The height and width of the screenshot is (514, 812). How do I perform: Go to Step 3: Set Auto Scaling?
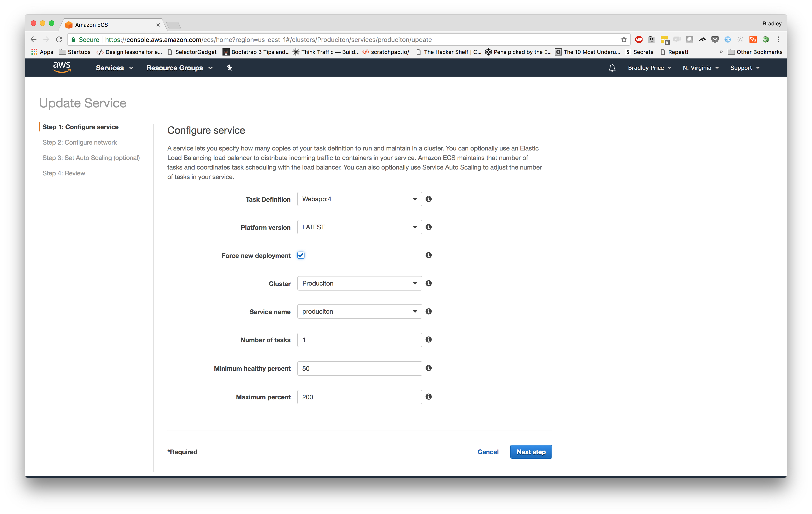click(x=91, y=158)
